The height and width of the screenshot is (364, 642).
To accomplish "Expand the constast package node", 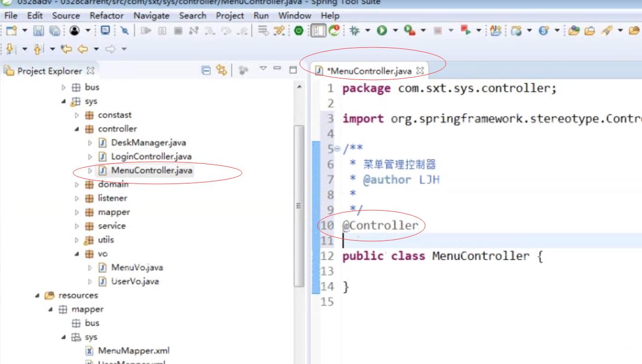I will (78, 115).
